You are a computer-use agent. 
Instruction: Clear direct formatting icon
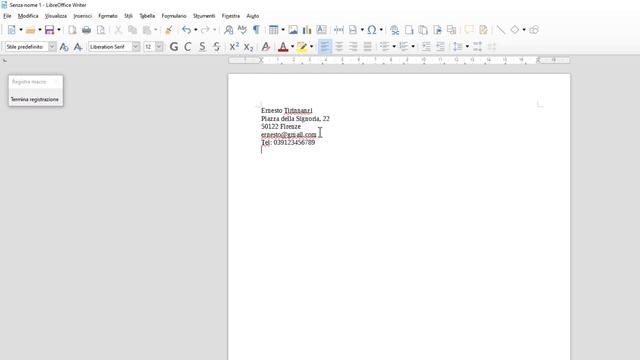[266, 47]
